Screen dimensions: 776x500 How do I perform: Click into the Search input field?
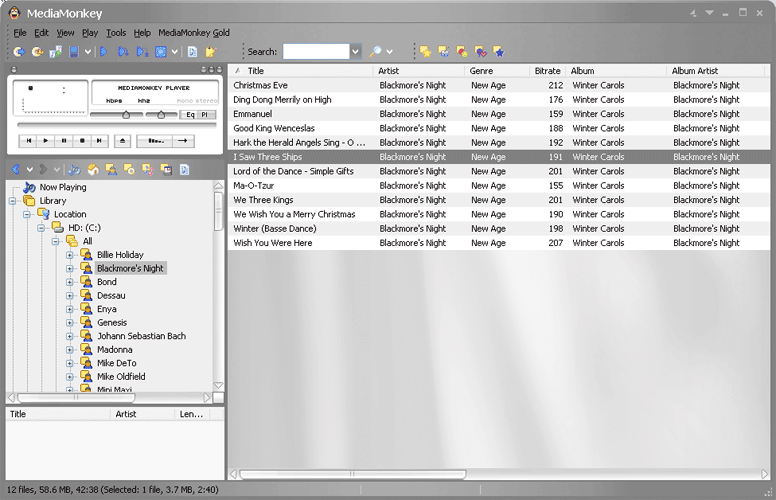click(316, 51)
